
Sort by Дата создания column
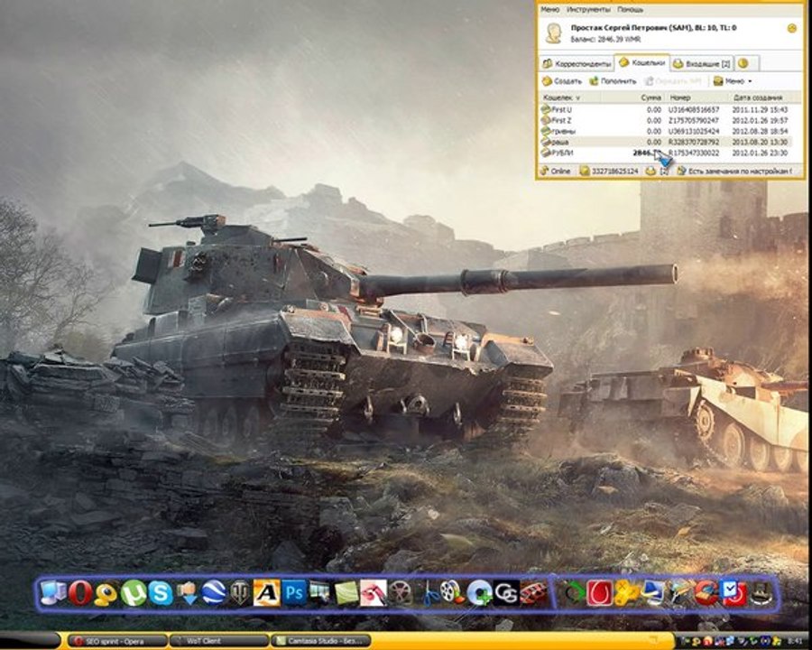[764, 97]
